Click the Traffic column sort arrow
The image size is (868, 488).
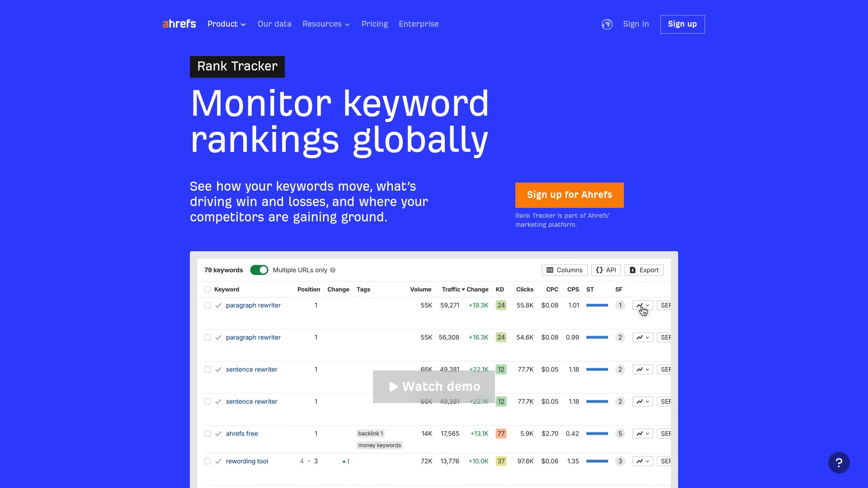tap(464, 289)
